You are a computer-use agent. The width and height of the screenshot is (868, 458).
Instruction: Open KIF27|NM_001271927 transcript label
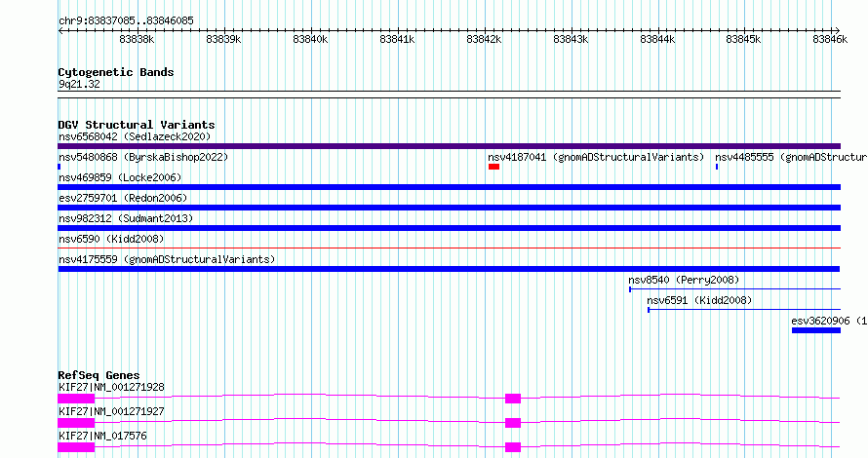pyautogui.click(x=111, y=411)
